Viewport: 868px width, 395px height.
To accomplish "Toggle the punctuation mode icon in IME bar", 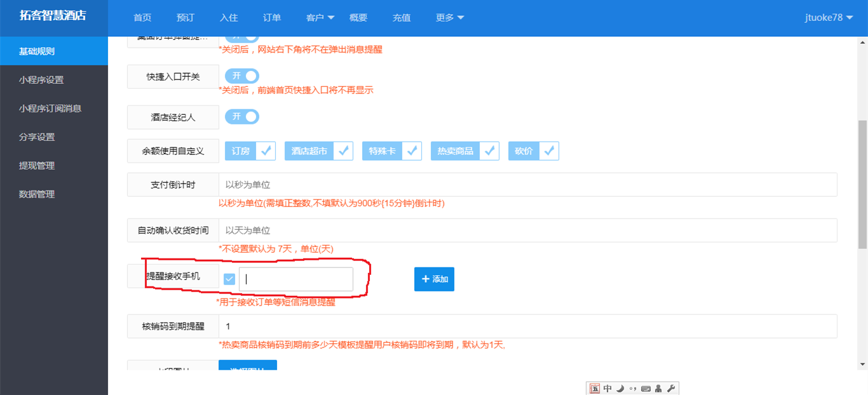I will tap(633, 389).
